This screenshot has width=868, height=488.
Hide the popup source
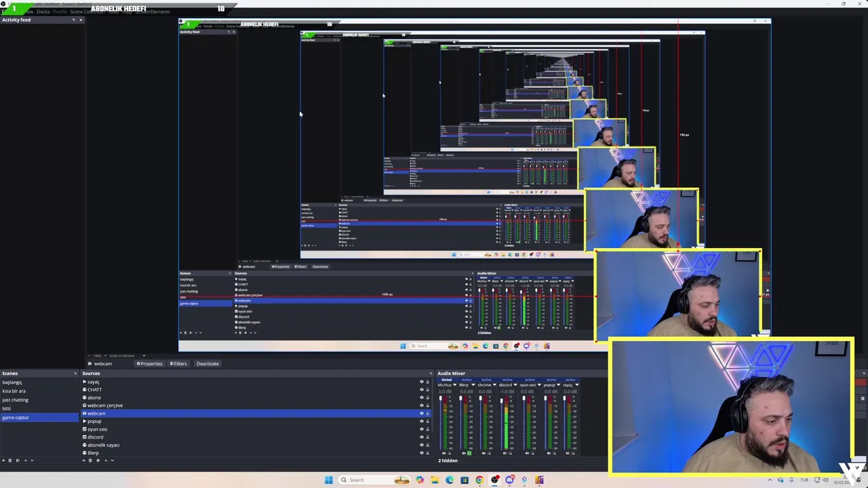pyautogui.click(x=421, y=422)
